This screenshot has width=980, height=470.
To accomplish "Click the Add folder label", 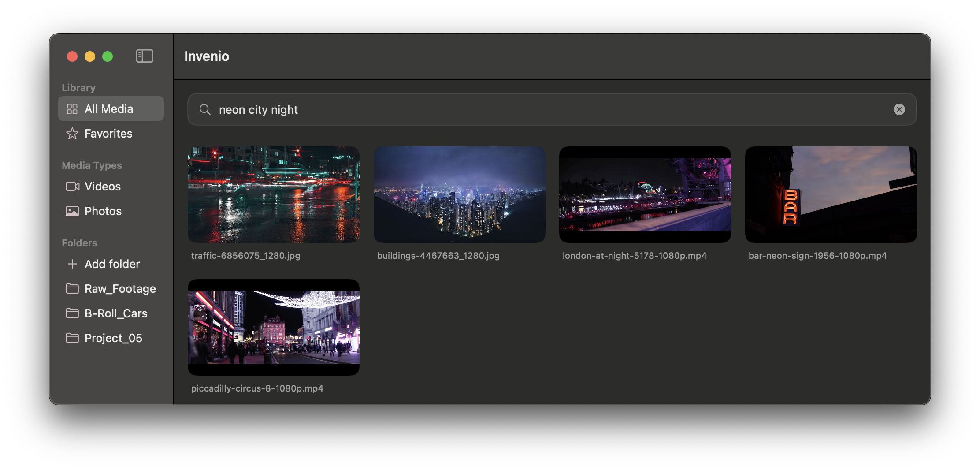I will [x=112, y=264].
